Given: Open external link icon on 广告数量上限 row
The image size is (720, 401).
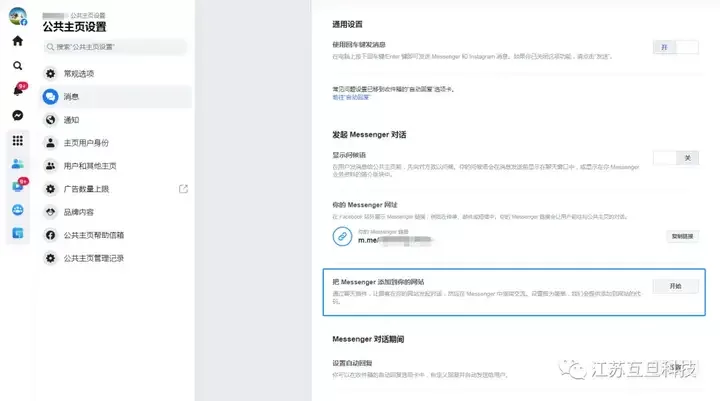Looking at the screenshot, I should click(183, 189).
